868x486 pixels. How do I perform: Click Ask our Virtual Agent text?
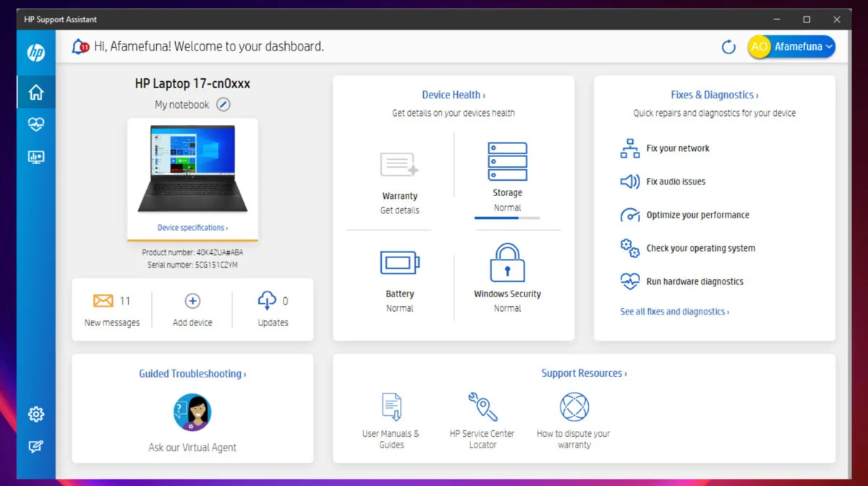point(192,447)
